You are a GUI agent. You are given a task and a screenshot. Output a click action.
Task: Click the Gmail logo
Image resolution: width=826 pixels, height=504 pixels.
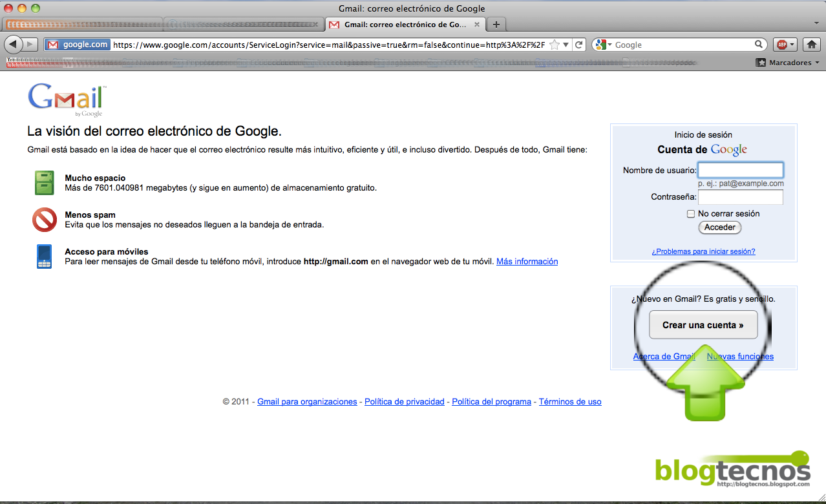coord(65,97)
